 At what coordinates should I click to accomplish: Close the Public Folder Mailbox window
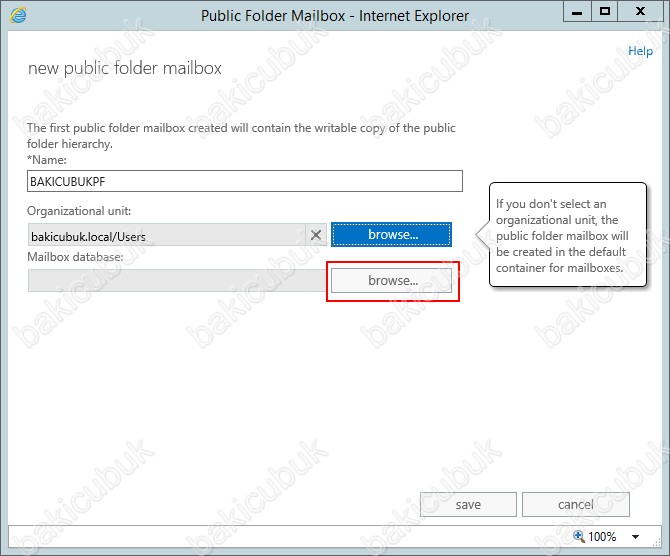pyautogui.click(x=641, y=13)
